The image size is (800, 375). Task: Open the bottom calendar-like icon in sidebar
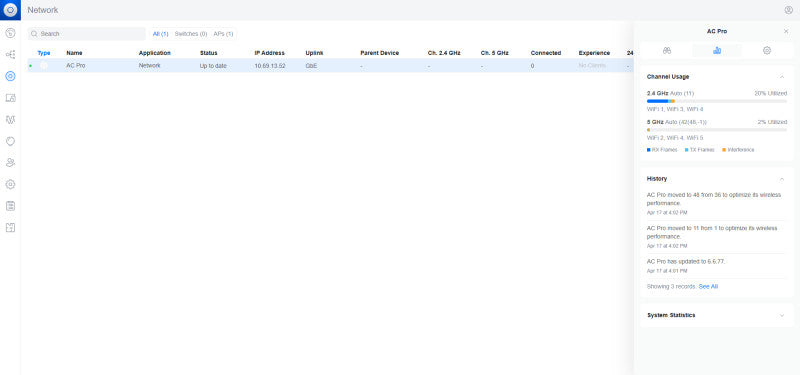(10, 228)
